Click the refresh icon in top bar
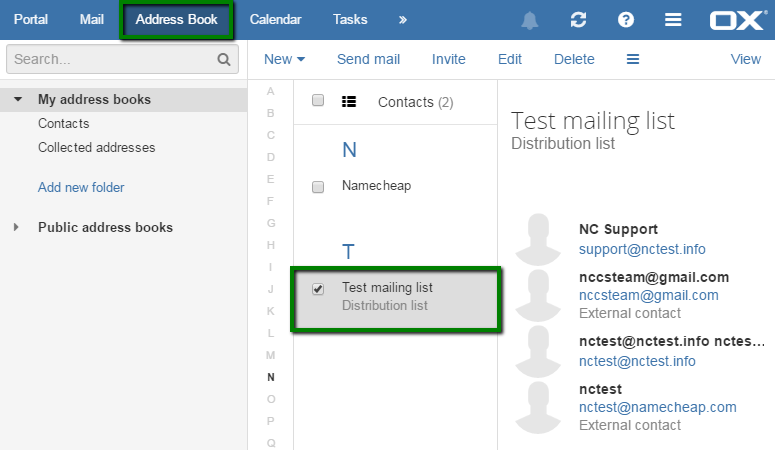The width and height of the screenshot is (775, 450). coord(578,20)
